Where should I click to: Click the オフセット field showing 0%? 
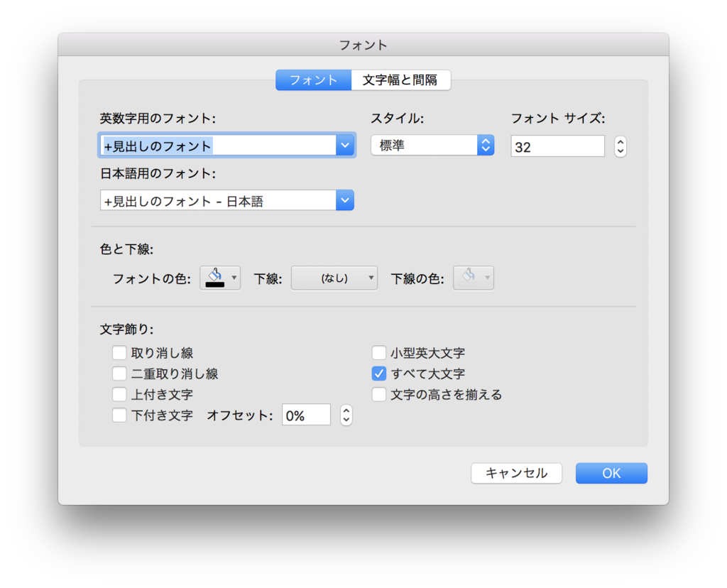307,415
